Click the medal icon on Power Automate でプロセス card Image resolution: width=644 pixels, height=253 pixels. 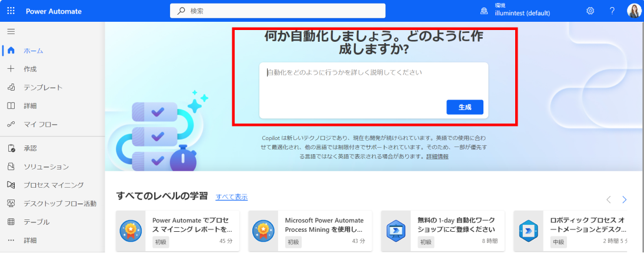point(131,231)
